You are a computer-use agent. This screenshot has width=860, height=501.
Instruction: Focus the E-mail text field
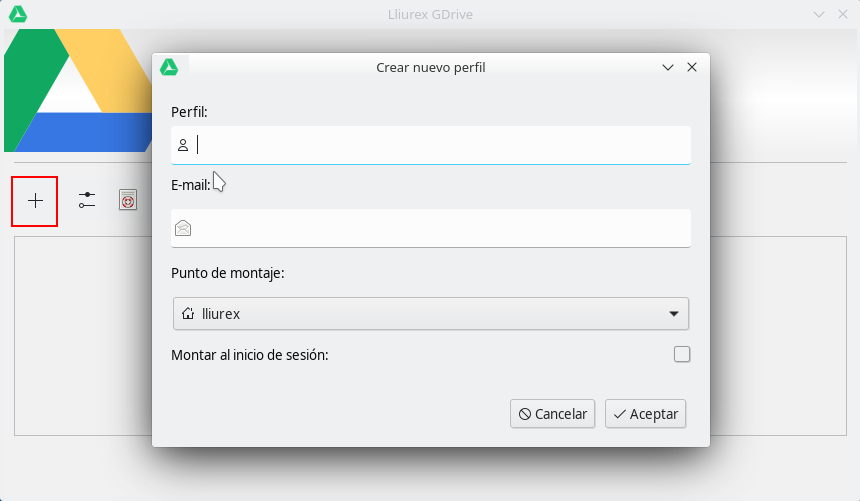tap(440, 228)
